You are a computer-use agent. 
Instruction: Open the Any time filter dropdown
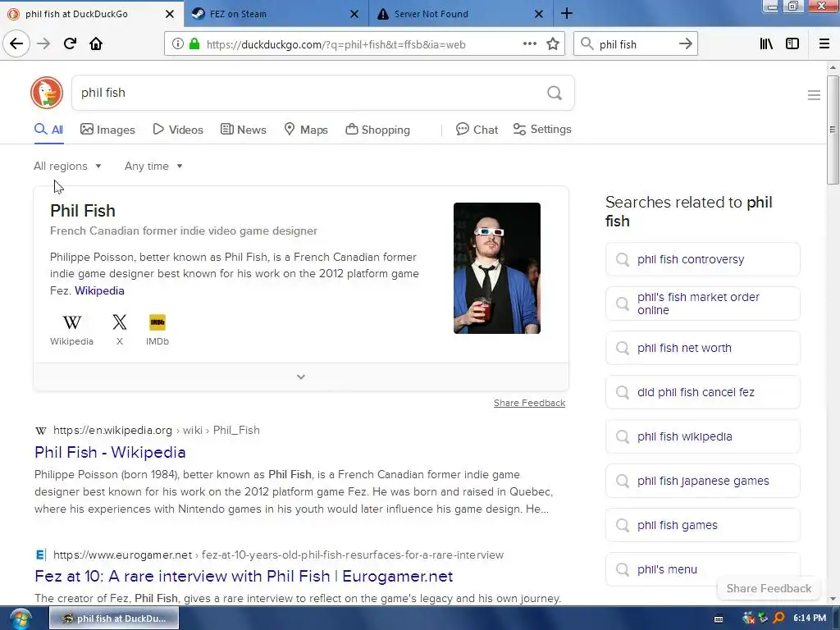pos(153,166)
